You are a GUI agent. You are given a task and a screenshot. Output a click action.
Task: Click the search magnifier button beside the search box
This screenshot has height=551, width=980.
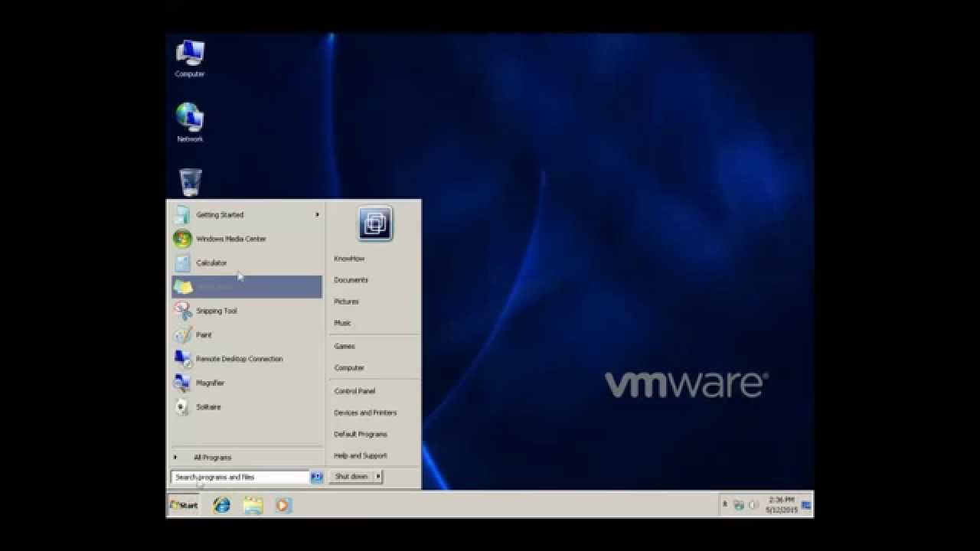pos(316,477)
